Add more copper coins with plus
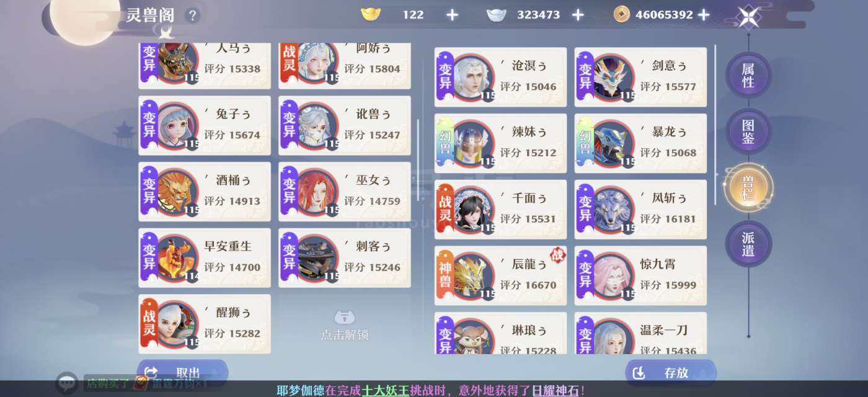This screenshot has height=397, width=868. [x=704, y=15]
